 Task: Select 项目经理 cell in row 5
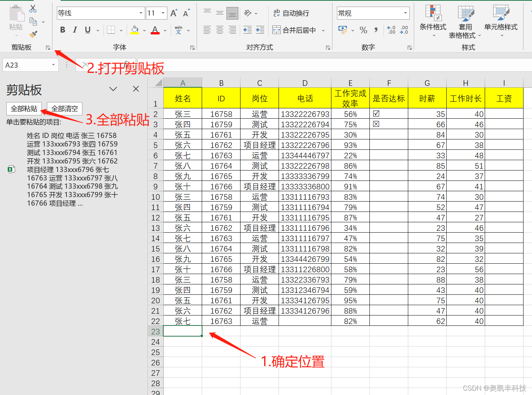[x=260, y=145]
